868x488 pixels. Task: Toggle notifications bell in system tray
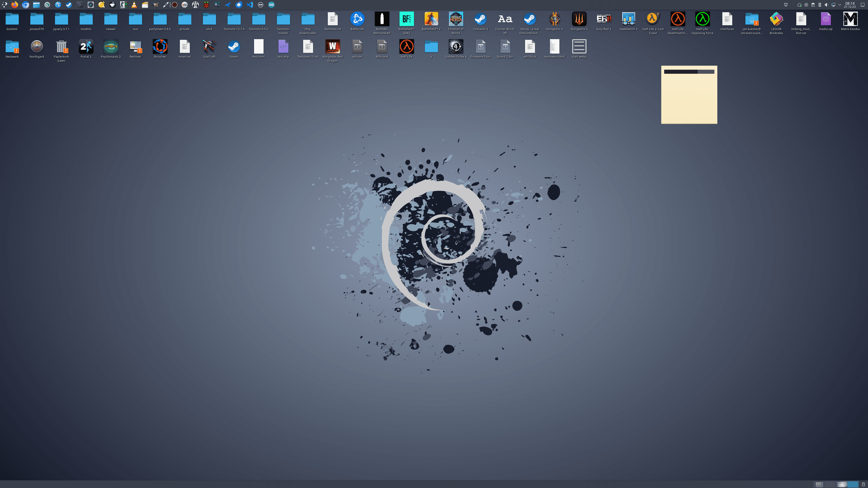(786, 5)
